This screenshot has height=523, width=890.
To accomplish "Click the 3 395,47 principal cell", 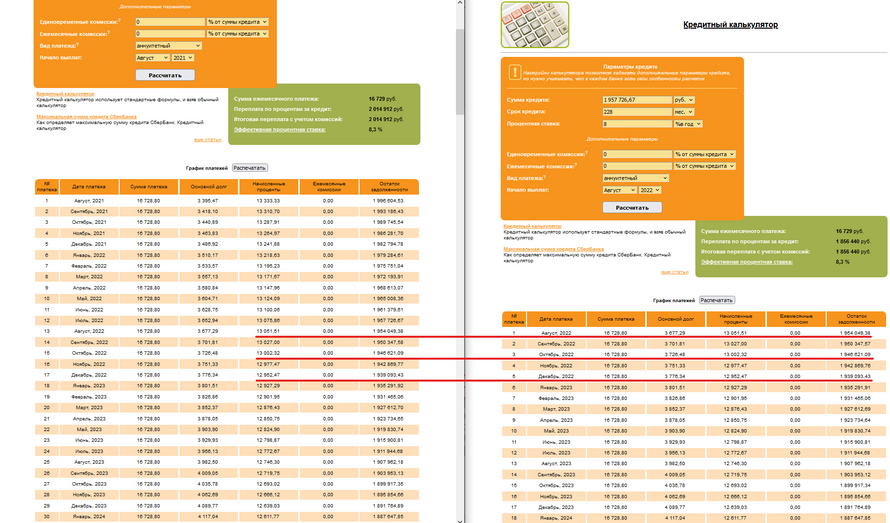I will 208,201.
